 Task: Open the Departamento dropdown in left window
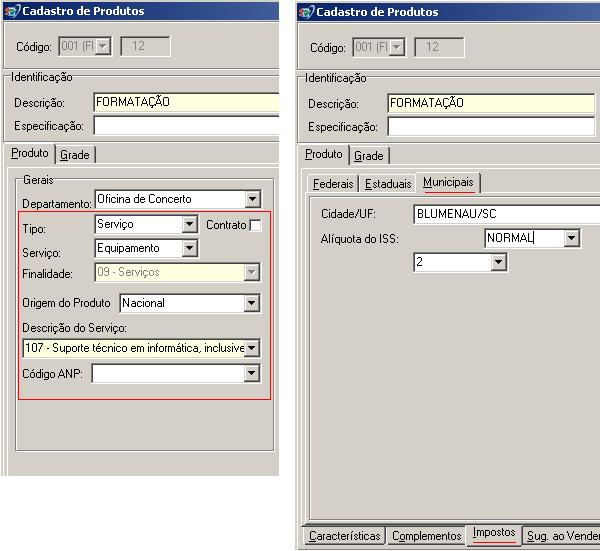click(x=253, y=199)
